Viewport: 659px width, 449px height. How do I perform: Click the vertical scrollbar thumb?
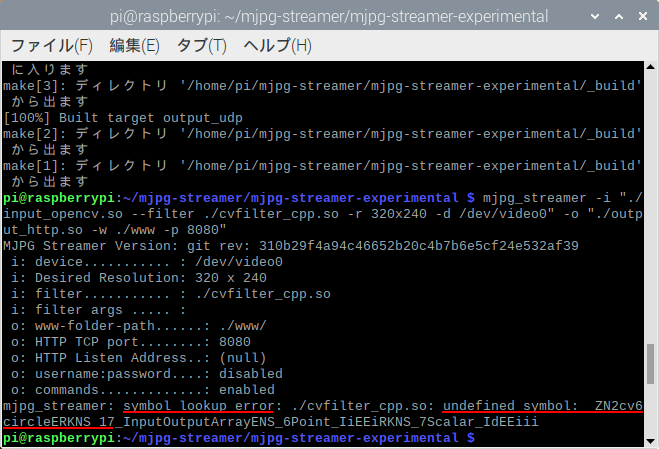[650, 364]
